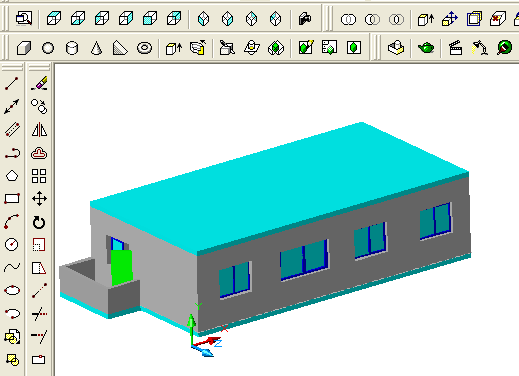The image size is (519, 376).
Task: Create a solid Cone
Action: [x=96, y=48]
